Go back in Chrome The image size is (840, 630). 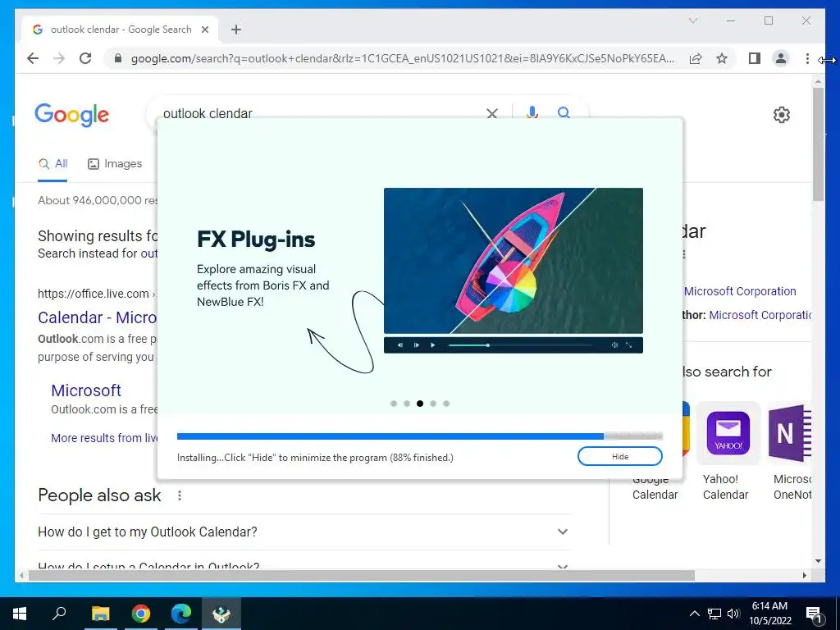tap(33, 58)
